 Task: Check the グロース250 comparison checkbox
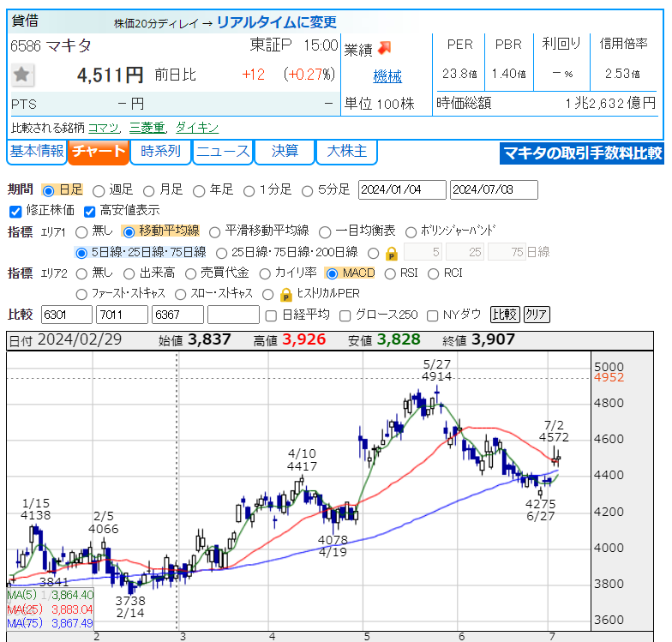pyautogui.click(x=345, y=315)
